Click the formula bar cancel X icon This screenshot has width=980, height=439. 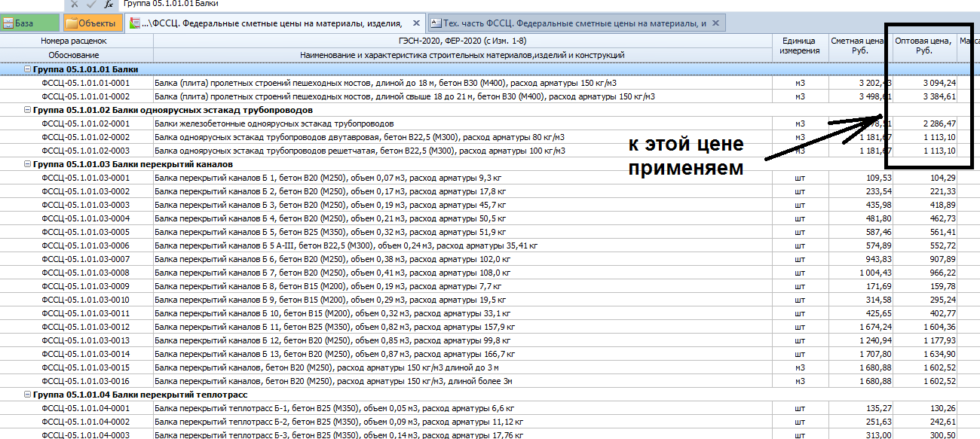(x=75, y=4)
